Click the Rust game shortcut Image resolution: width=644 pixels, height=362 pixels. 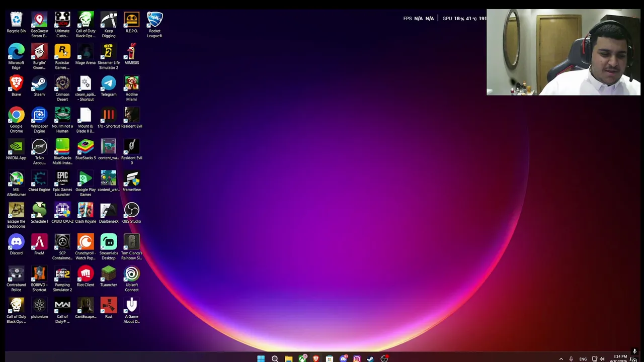[x=109, y=308]
